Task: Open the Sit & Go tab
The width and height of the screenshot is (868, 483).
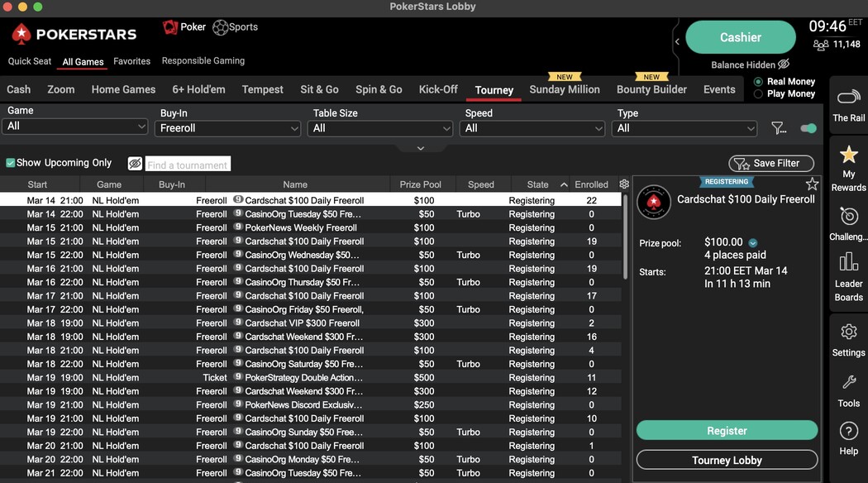Action: pos(319,89)
